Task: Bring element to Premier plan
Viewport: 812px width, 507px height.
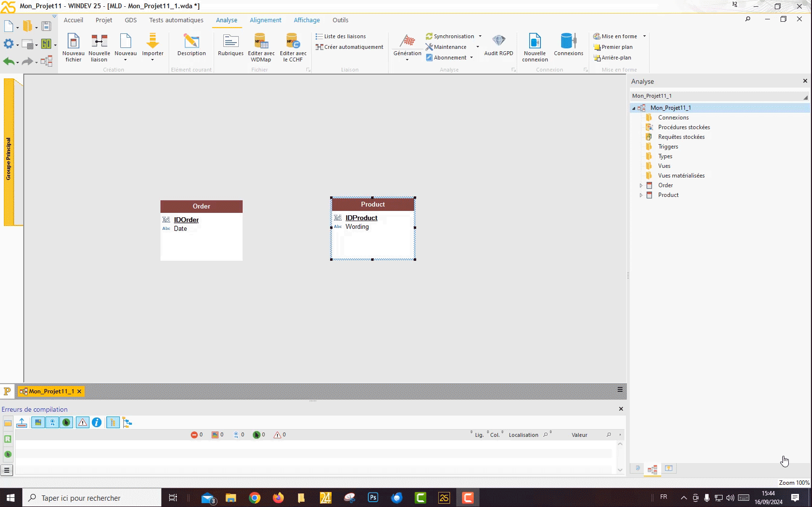Action: pos(613,47)
